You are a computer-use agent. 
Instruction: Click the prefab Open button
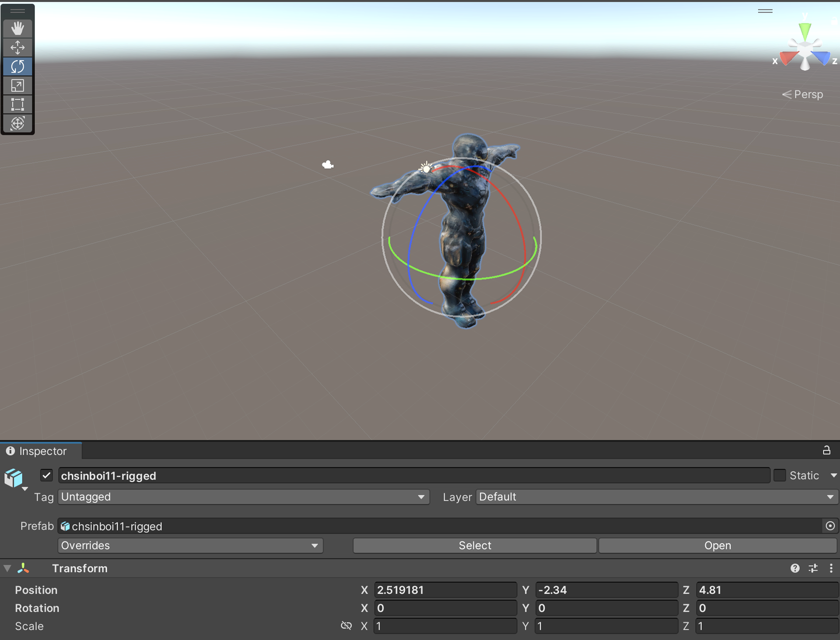pos(717,545)
